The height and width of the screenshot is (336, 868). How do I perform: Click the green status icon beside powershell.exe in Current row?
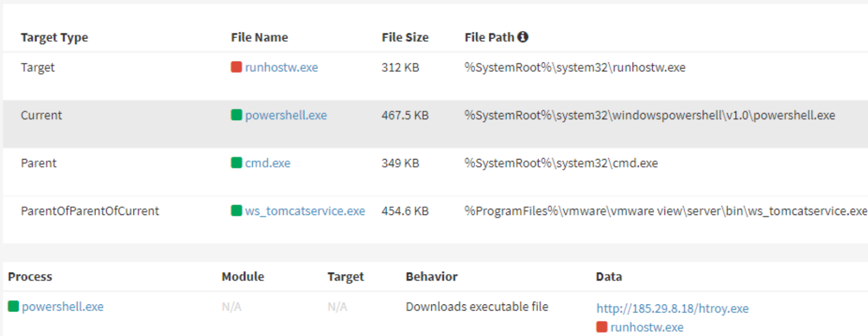click(236, 115)
